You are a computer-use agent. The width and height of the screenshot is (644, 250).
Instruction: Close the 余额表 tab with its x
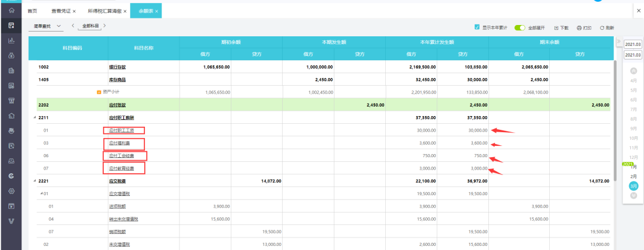click(156, 11)
